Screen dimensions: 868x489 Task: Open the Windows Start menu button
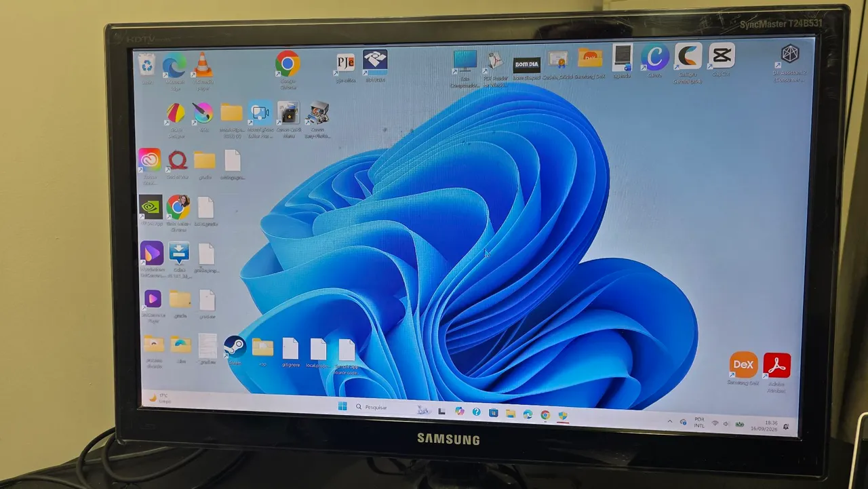coord(342,406)
